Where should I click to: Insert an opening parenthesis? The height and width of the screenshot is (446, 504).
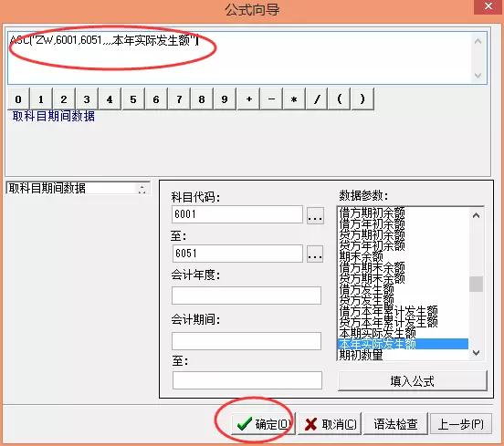(339, 99)
